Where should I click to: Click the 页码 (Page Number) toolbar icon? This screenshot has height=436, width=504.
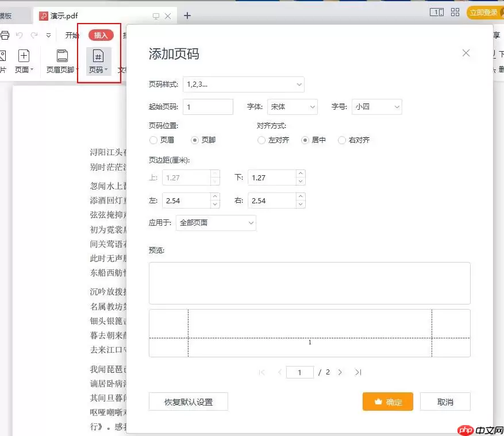(98, 56)
